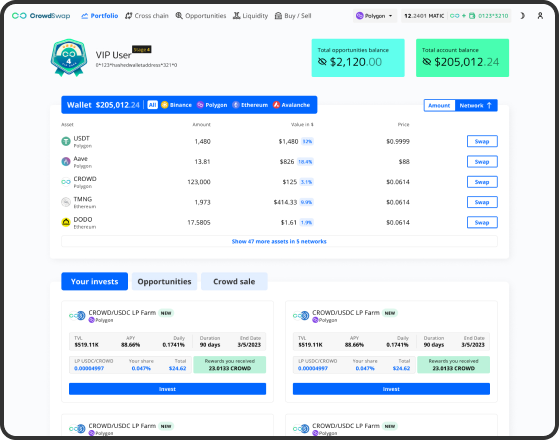Open the user profile icon

[540, 16]
